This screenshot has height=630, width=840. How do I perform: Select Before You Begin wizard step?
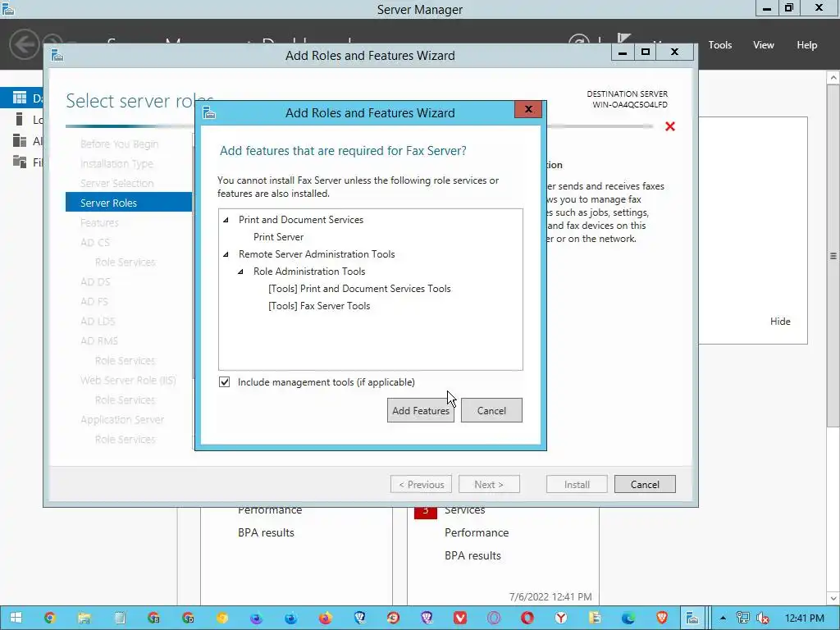tap(119, 144)
